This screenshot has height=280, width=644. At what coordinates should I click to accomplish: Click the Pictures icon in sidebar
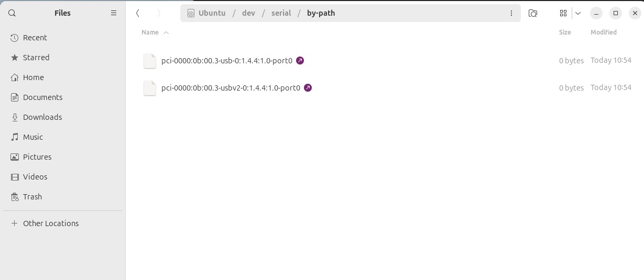coord(15,157)
